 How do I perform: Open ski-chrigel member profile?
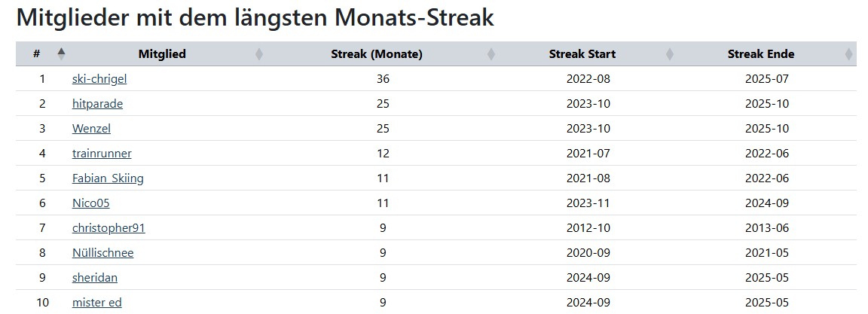click(x=99, y=78)
